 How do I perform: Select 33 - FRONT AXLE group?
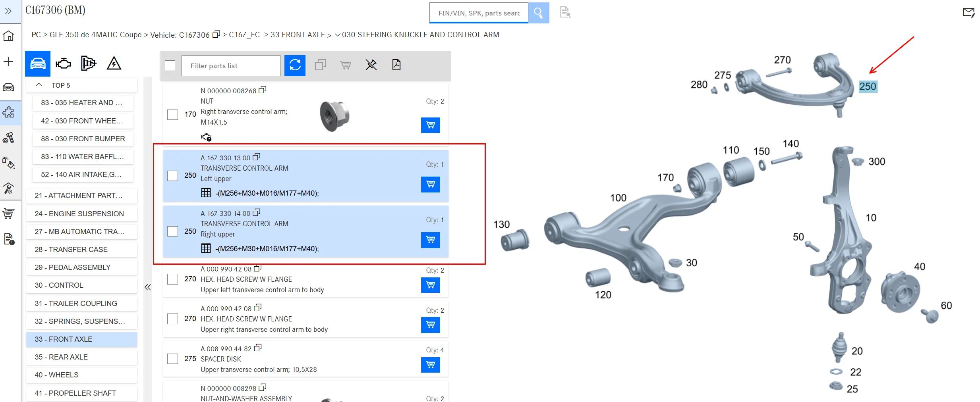(81, 339)
